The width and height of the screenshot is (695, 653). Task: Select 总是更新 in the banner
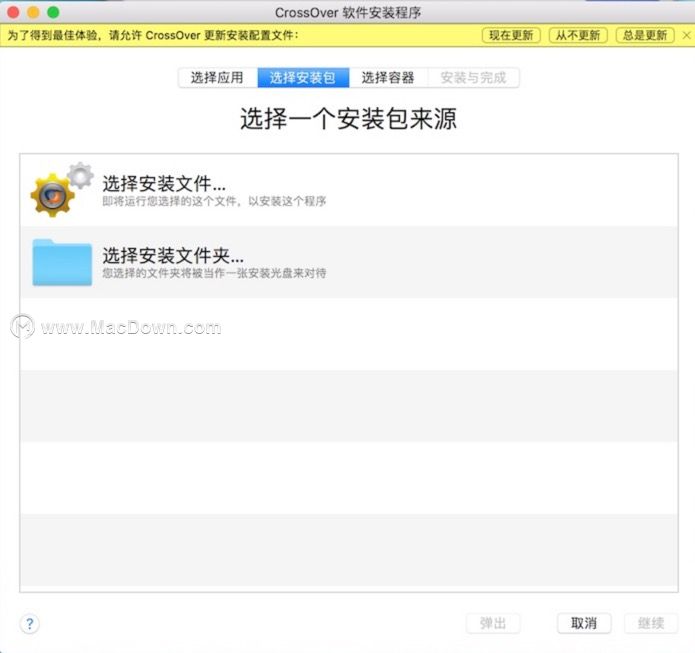tap(645, 35)
